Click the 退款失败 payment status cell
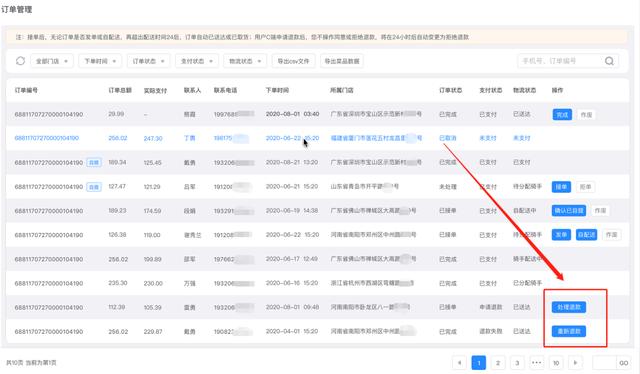Screen dimensions: 640x374 click(x=491, y=331)
